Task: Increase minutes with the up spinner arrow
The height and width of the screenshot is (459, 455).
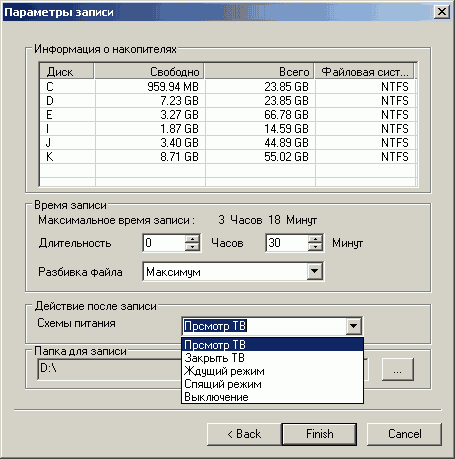Action: click(x=315, y=238)
